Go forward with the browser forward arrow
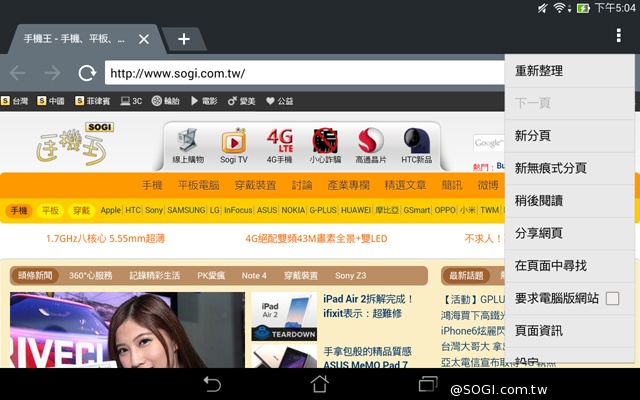 pos(52,73)
